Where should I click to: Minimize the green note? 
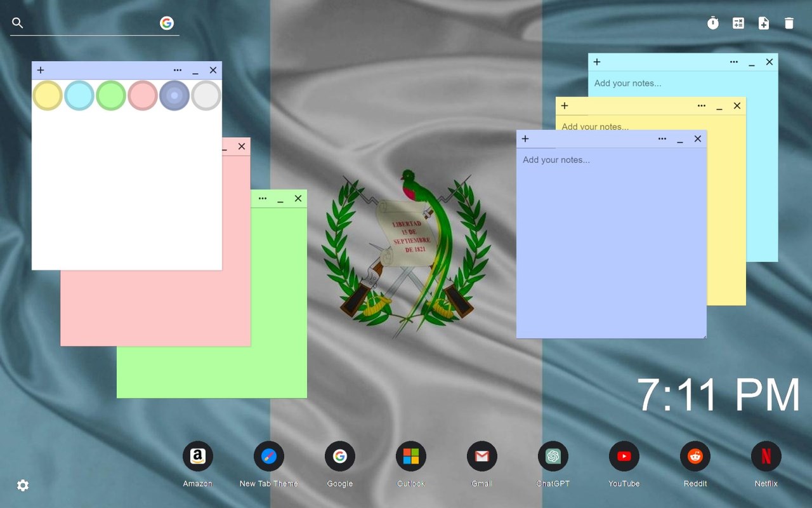tap(280, 199)
